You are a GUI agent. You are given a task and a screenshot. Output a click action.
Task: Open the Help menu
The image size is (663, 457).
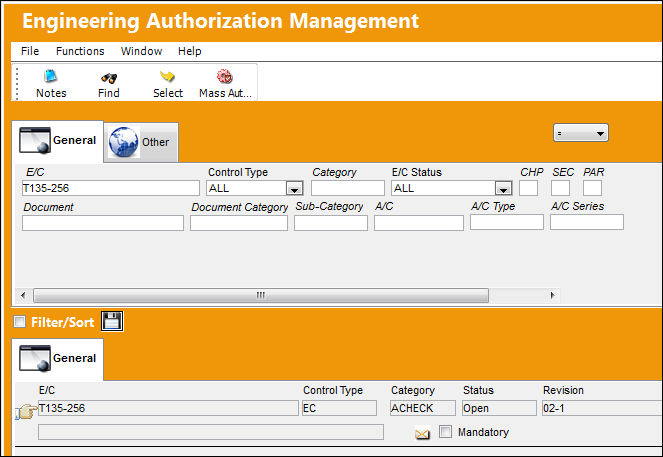189,51
